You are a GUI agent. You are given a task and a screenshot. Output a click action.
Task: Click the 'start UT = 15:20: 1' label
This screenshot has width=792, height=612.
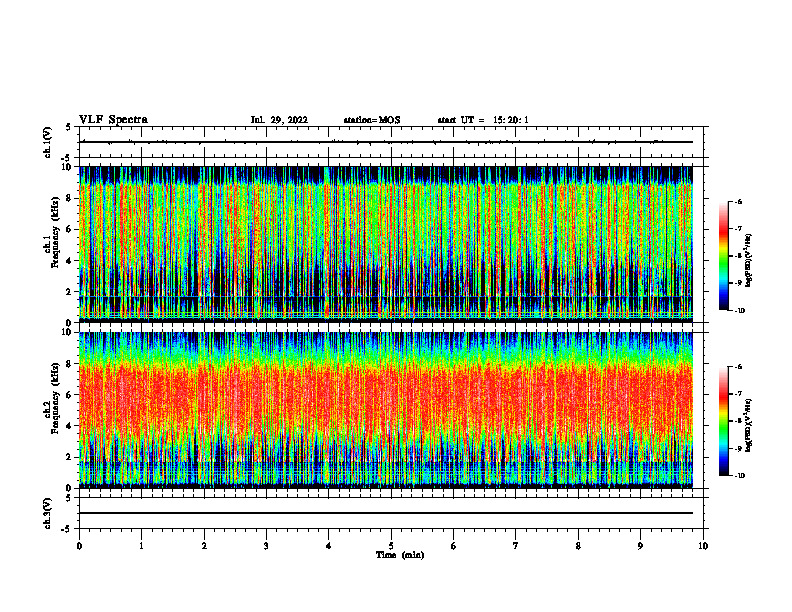tap(483, 120)
